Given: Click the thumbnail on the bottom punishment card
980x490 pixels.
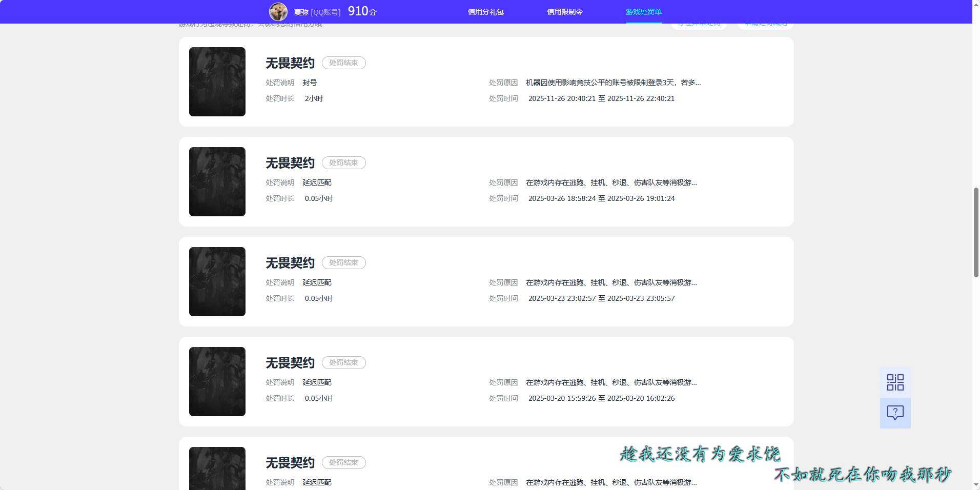Looking at the screenshot, I should point(217,468).
